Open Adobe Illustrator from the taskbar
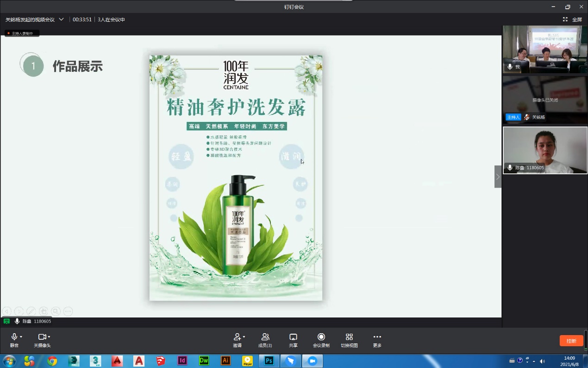This screenshot has height=368, width=588. tap(226, 361)
